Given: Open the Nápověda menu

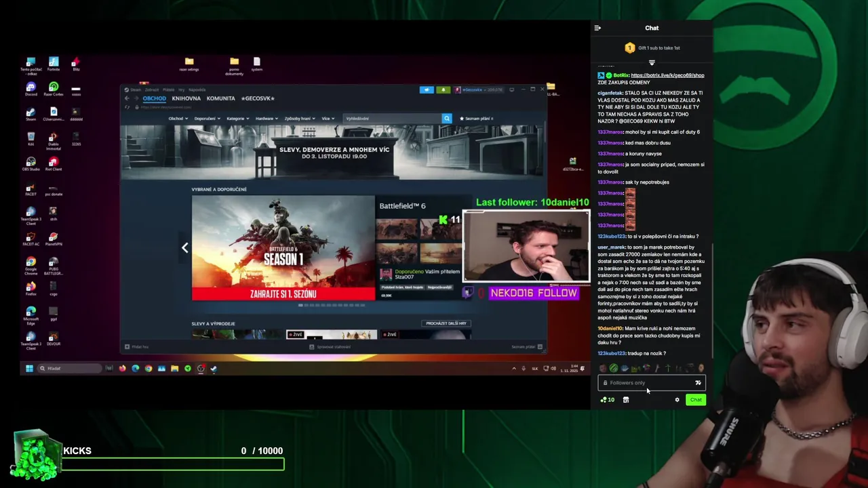Looking at the screenshot, I should click(x=197, y=89).
